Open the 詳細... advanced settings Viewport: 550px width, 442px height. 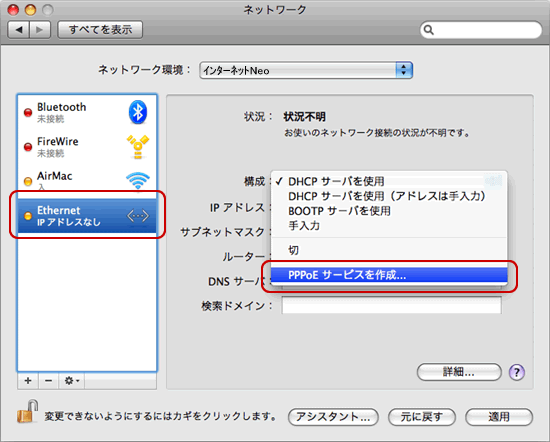[x=459, y=372]
